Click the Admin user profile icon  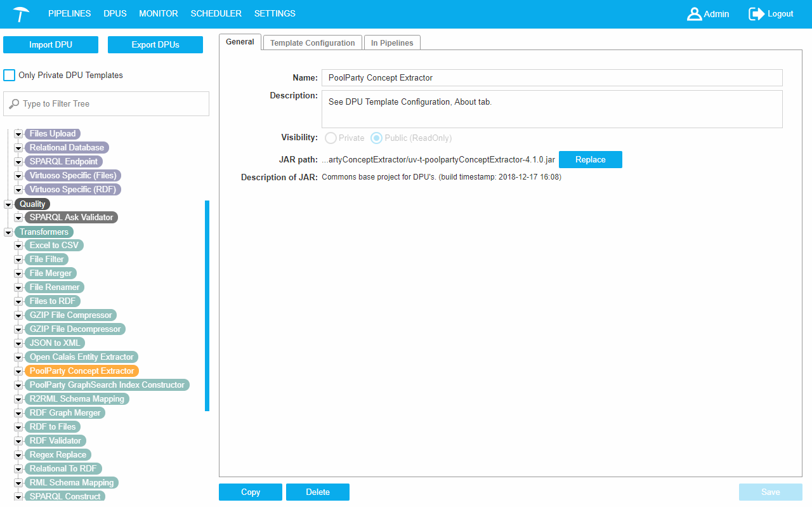694,14
